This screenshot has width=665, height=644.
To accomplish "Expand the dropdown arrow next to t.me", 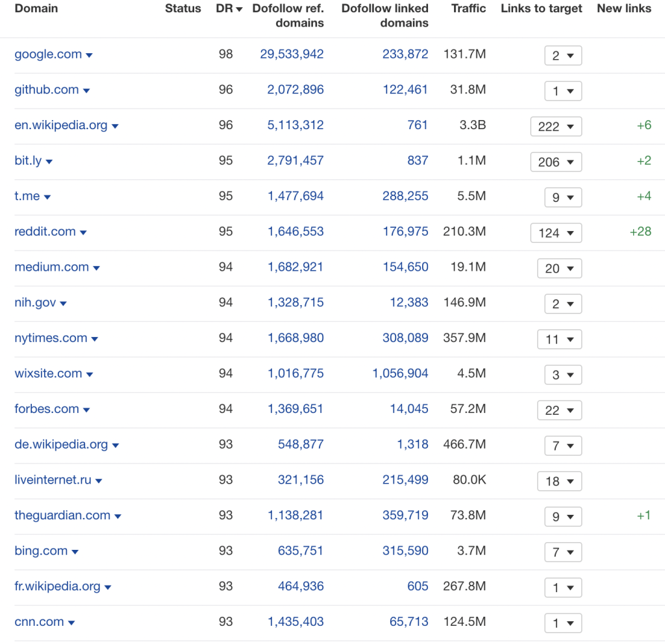I will [47, 197].
